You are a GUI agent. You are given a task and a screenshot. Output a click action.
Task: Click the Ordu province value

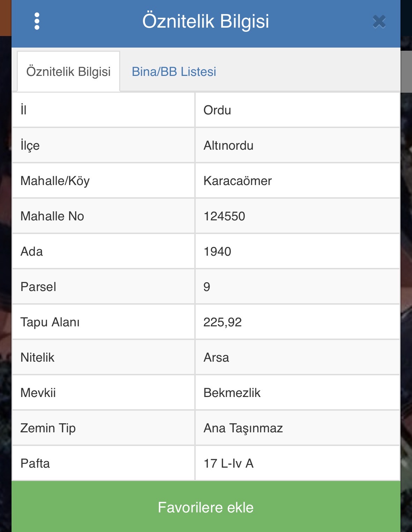217,110
